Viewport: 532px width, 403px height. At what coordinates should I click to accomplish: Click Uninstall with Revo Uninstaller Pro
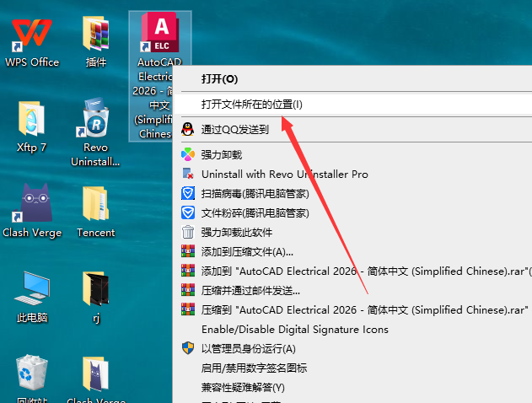point(284,174)
